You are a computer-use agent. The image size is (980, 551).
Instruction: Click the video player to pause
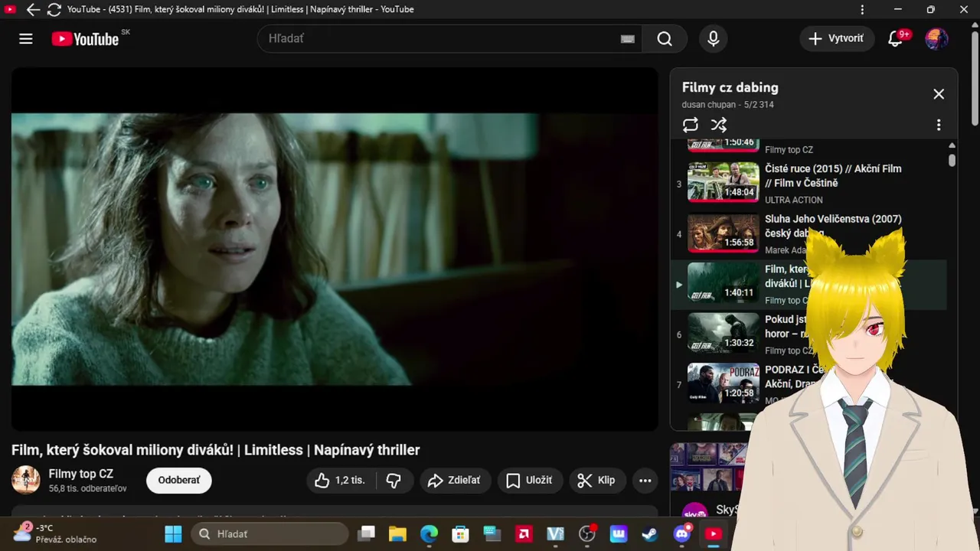pyautogui.click(x=335, y=249)
